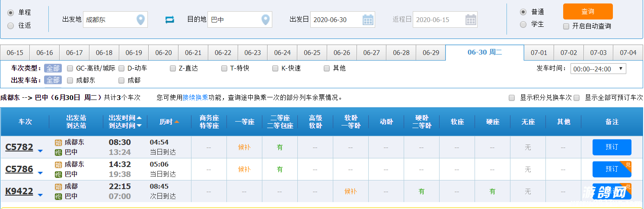Check T-特快 train type filter
Viewport: 644px width, 209px height.
(x=224, y=68)
